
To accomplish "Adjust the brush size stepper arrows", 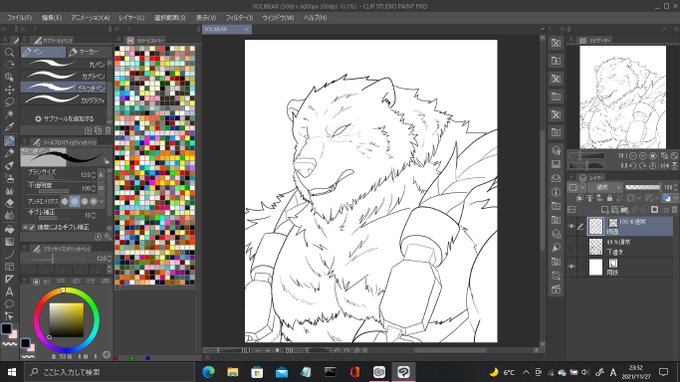I will (94, 175).
